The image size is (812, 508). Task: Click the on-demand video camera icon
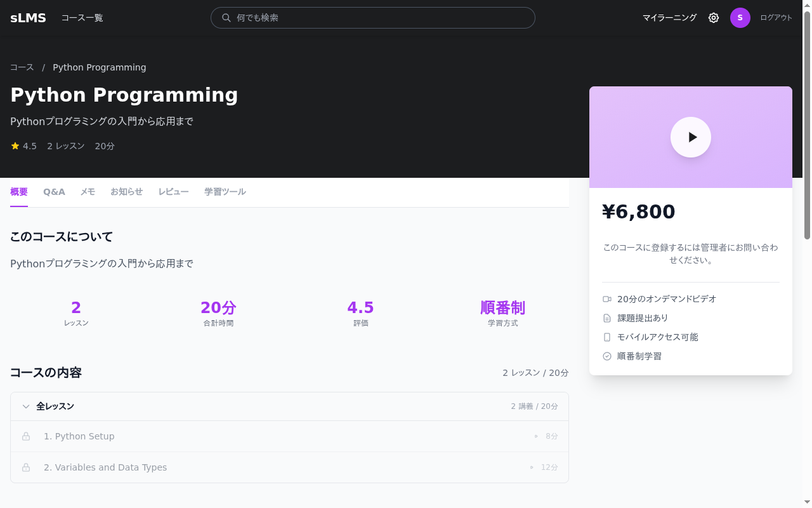coord(607,299)
